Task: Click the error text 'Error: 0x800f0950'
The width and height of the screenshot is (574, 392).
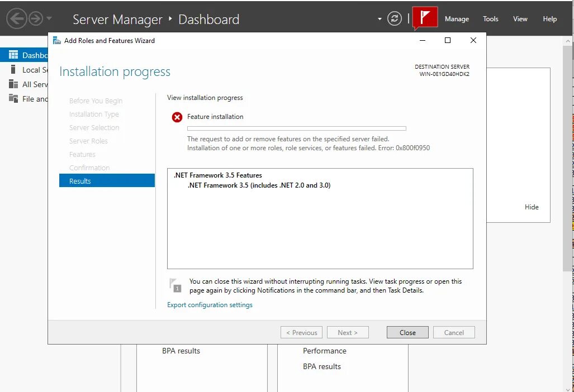Action: pyautogui.click(x=404, y=148)
